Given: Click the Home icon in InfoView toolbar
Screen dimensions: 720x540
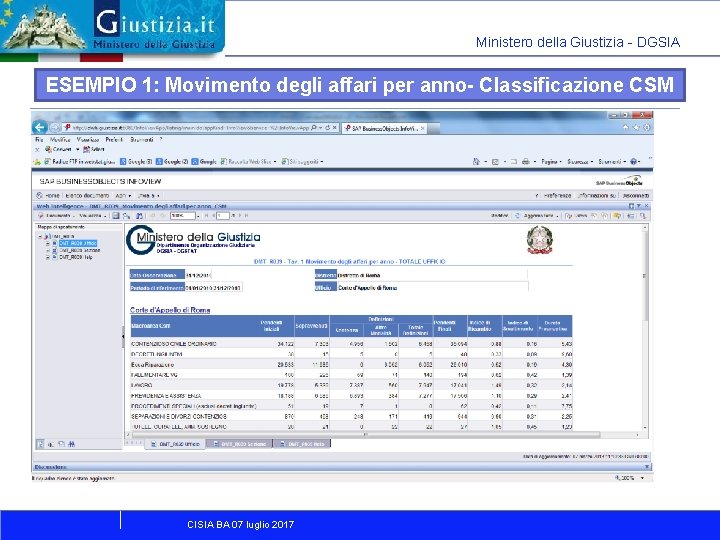Looking at the screenshot, I should (x=39, y=195).
